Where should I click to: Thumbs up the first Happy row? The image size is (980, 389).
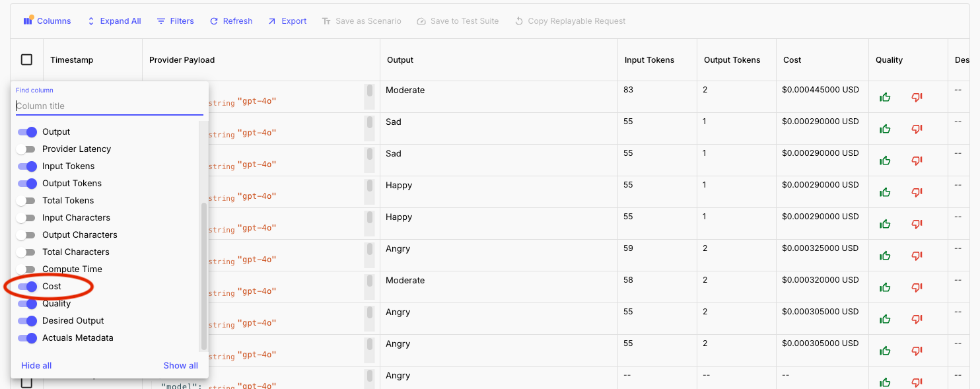pos(885,192)
